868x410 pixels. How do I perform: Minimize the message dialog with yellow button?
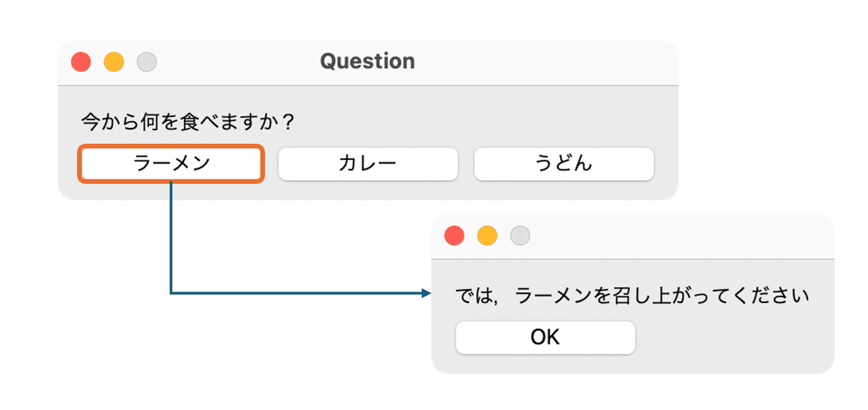click(x=488, y=236)
